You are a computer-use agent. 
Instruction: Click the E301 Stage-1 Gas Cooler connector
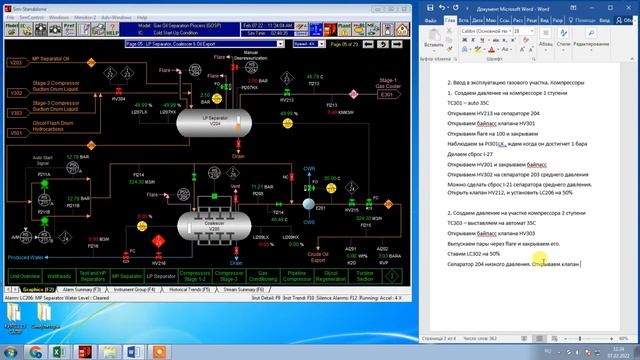(388, 95)
